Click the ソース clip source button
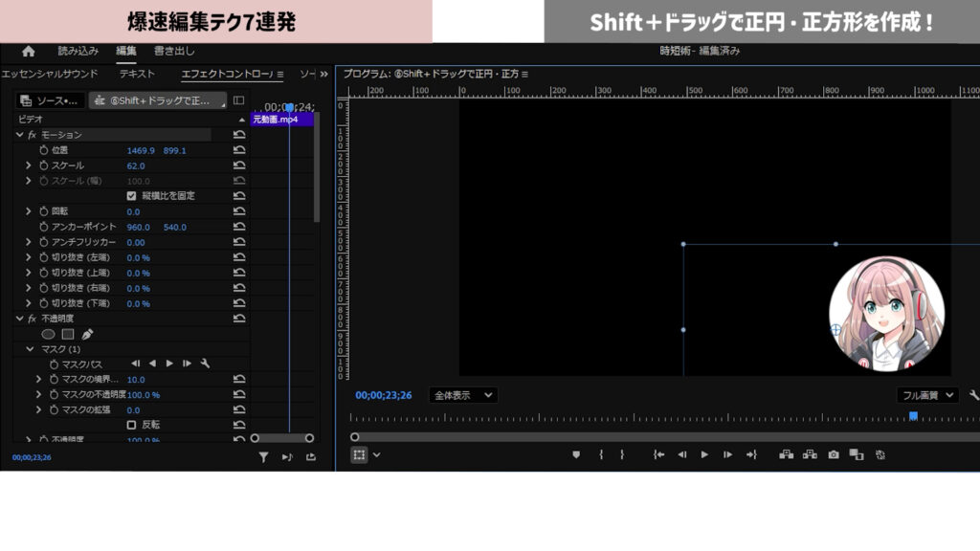 50,100
